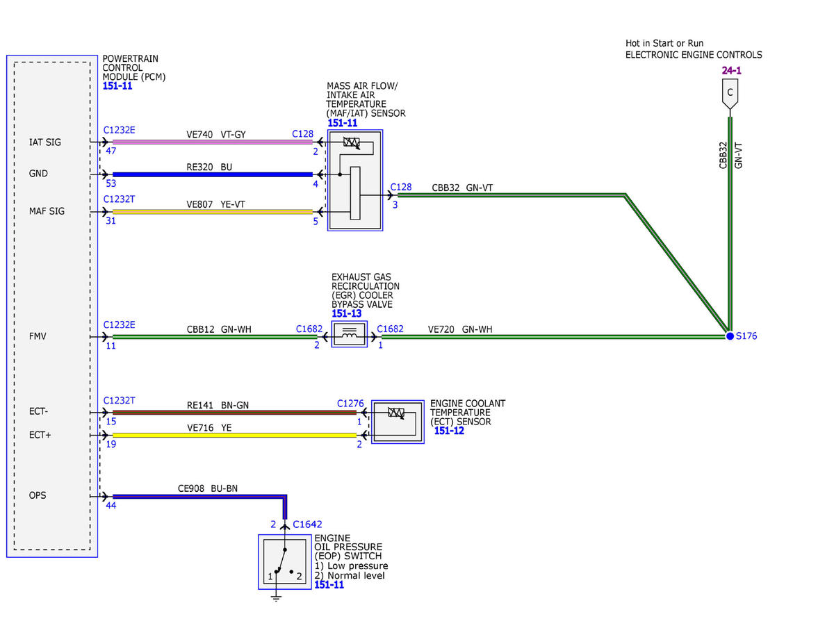Viewport: 834px width, 644px height.
Task: Select the brown RE141 BN-GN wire
Action: (234, 412)
